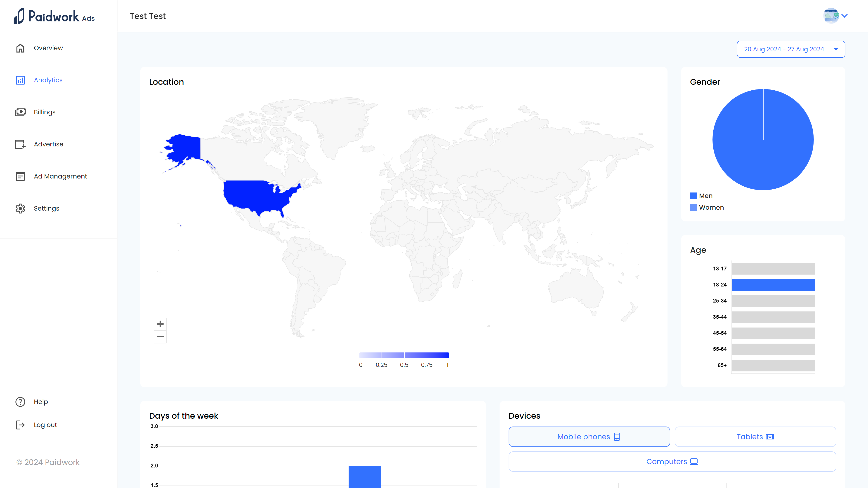Viewport: 868px width, 488px height.
Task: Click the Gender pie chart
Action: pos(763,139)
